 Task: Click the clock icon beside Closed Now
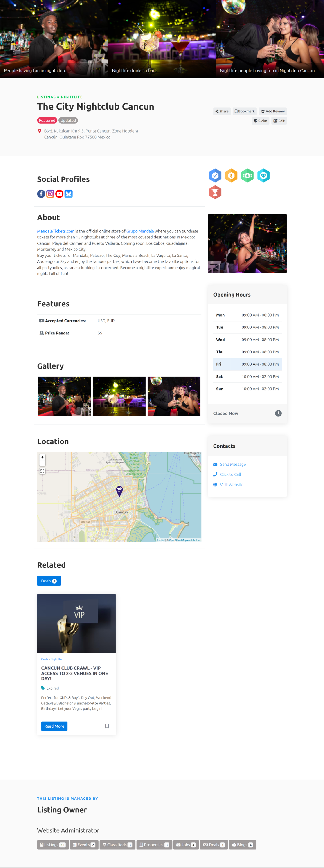(278, 414)
